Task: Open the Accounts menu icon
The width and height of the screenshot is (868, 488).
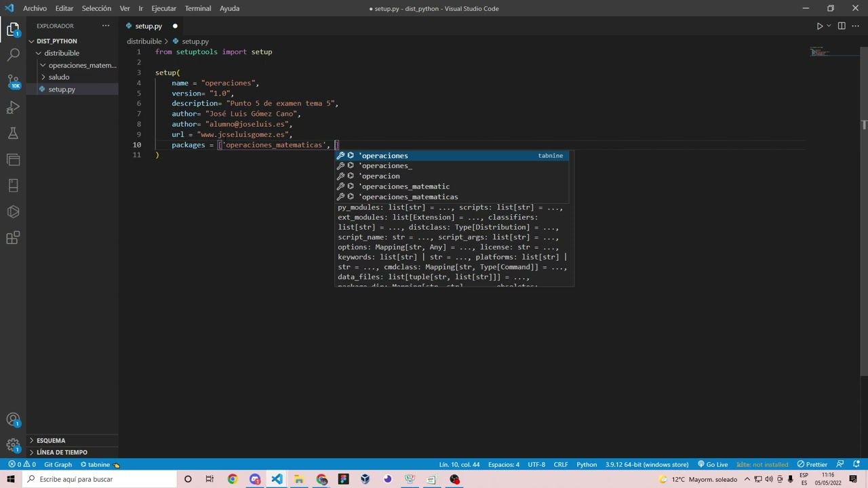Action: pos(13,420)
